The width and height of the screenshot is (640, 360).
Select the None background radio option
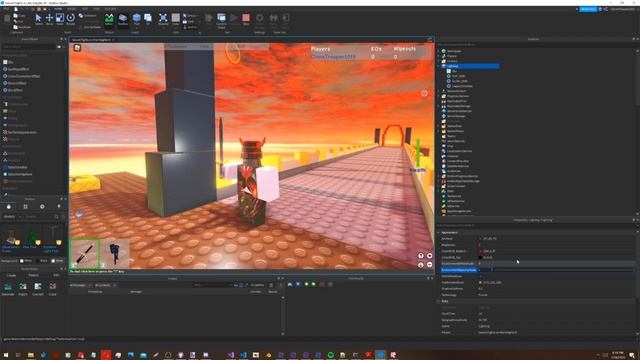click(x=53, y=261)
